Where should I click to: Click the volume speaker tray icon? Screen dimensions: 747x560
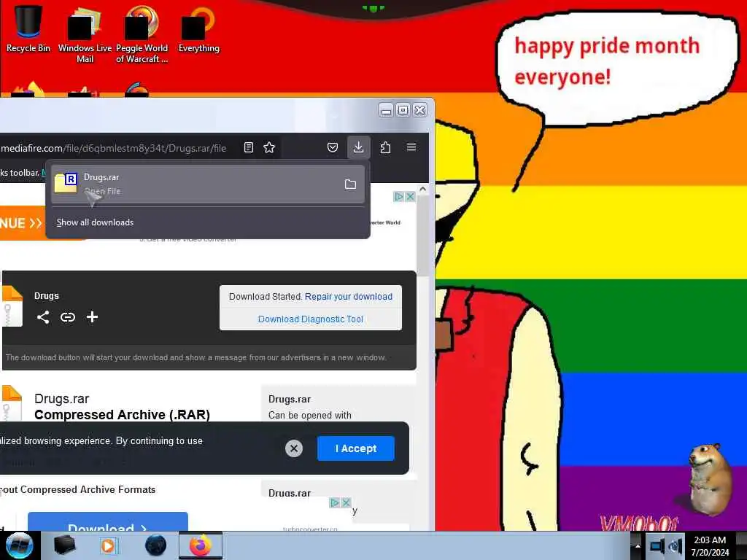pyautogui.click(x=675, y=546)
